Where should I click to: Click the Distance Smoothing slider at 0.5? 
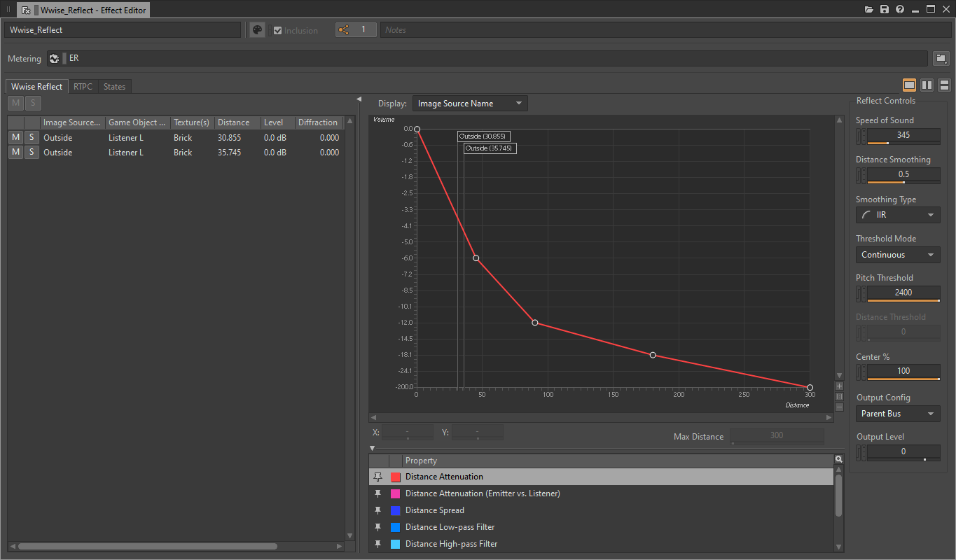pyautogui.click(x=903, y=175)
